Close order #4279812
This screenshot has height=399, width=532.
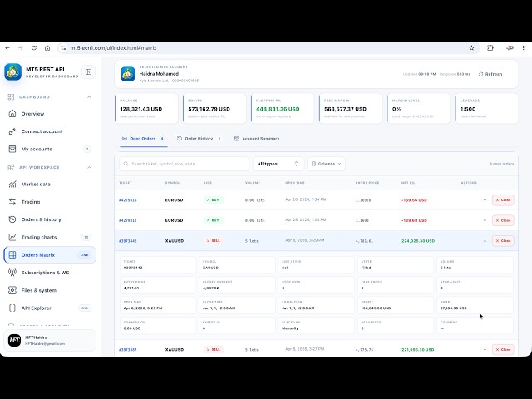click(503, 220)
